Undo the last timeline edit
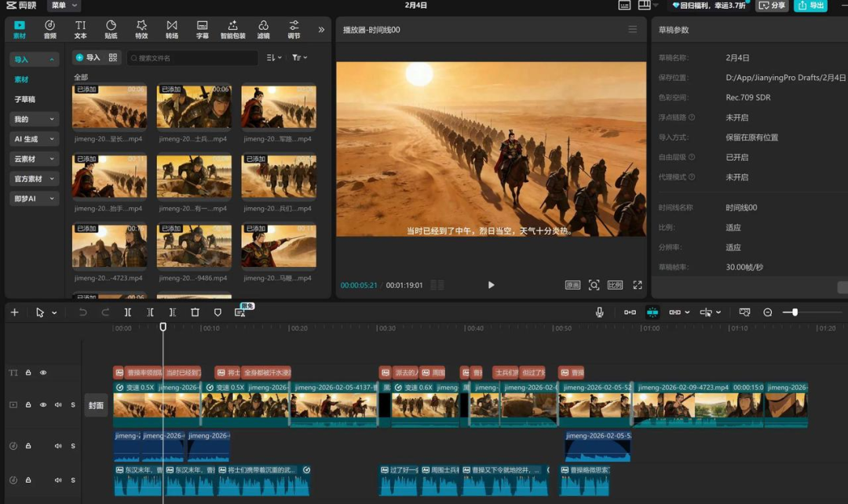848x504 pixels. [82, 312]
